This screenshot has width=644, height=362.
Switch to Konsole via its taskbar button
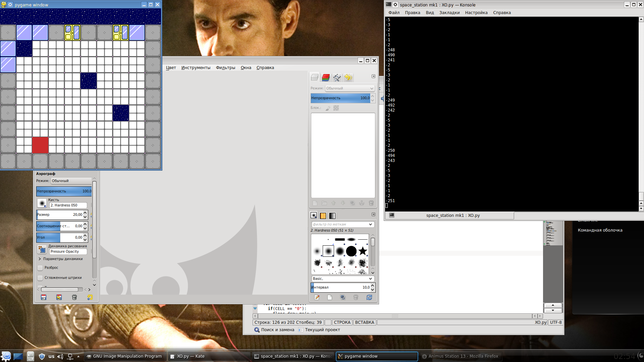[x=292, y=356]
